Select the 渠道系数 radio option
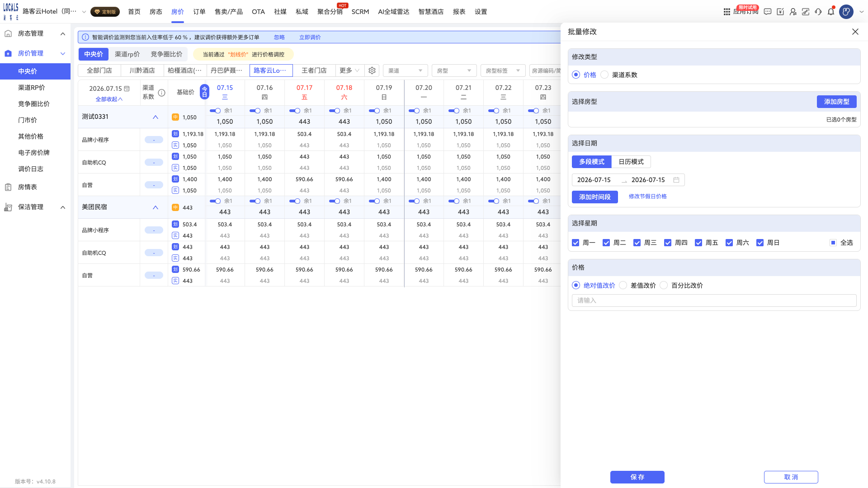The width and height of the screenshot is (868, 488). tap(604, 75)
